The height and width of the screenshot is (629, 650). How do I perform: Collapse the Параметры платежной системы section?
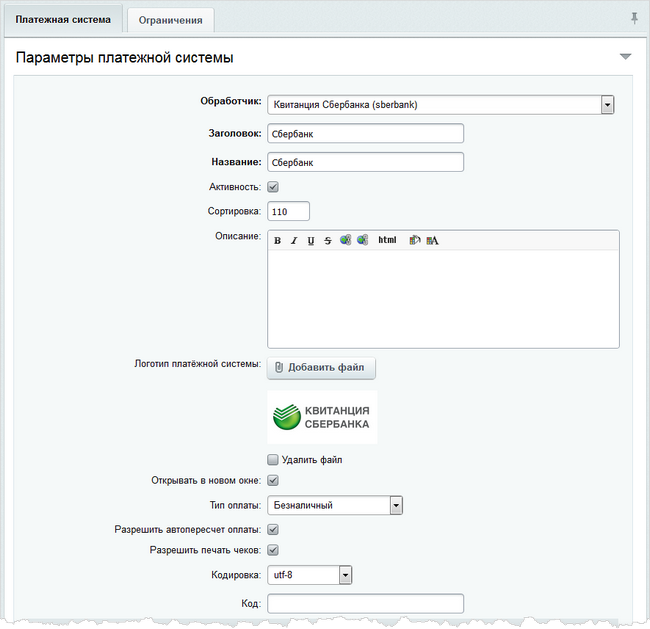(x=626, y=56)
